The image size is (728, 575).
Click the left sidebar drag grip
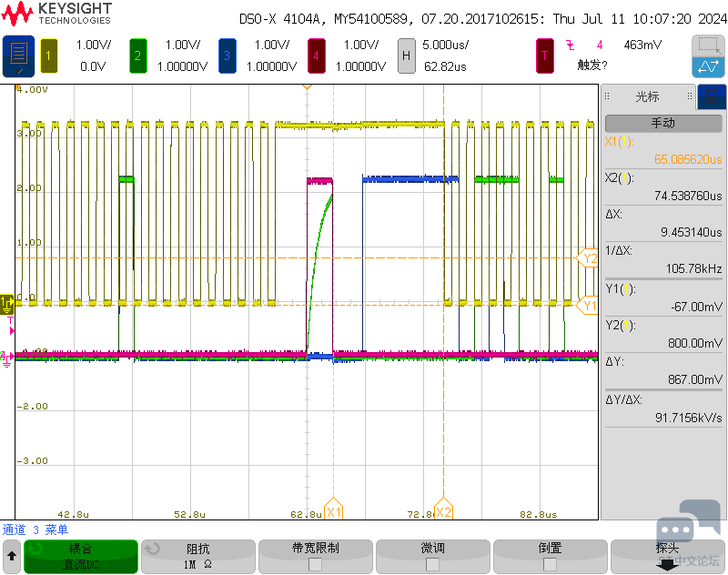click(x=607, y=96)
